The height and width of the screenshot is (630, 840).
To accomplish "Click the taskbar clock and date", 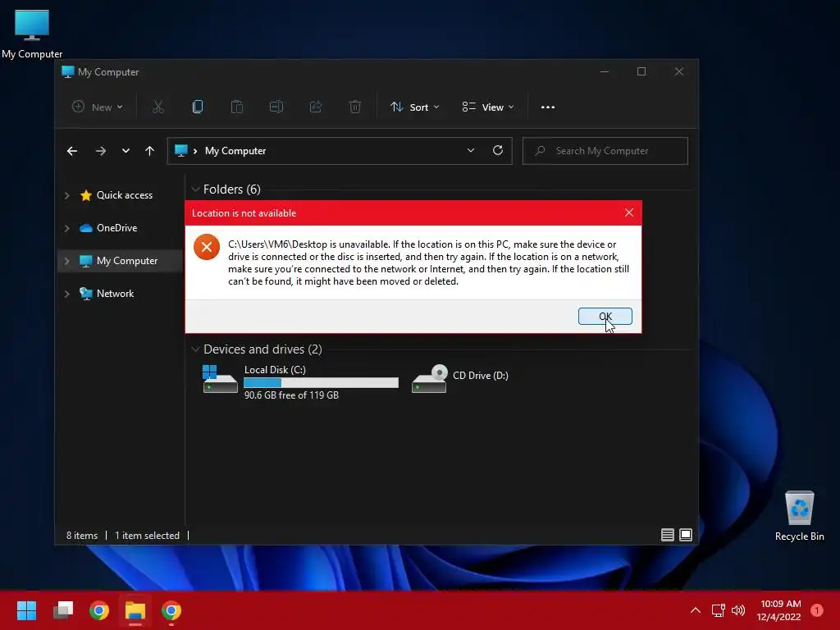I will 779,610.
